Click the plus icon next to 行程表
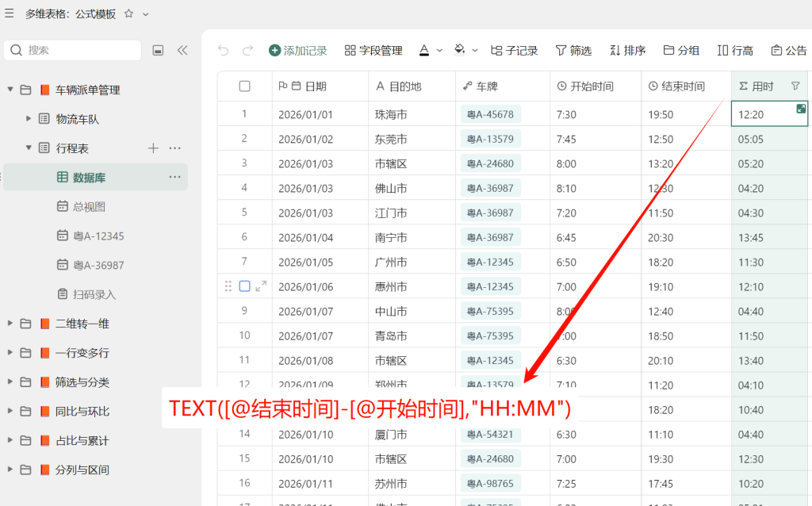This screenshot has height=506, width=812. click(x=153, y=148)
